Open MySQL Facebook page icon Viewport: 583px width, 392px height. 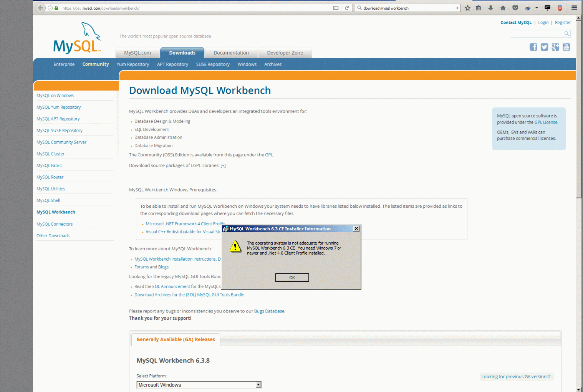coord(533,47)
